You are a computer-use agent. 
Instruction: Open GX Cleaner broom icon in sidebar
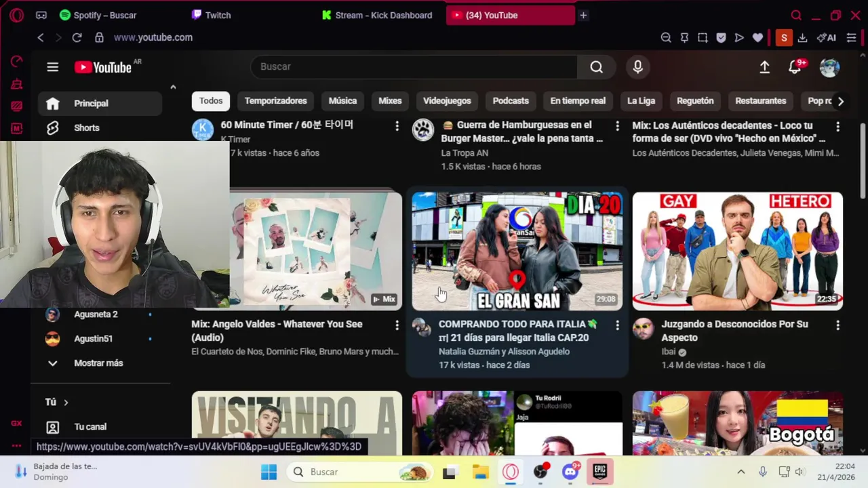pos(16,84)
